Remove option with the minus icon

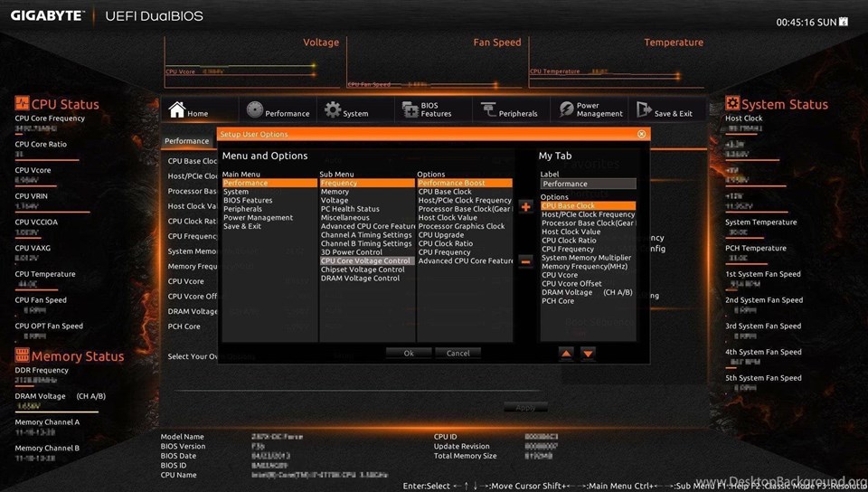point(526,261)
